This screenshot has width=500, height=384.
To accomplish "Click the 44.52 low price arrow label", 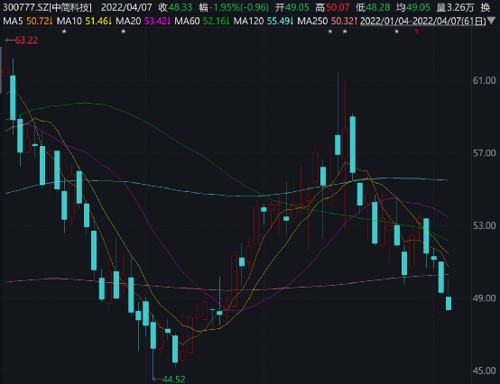I will [x=169, y=379].
